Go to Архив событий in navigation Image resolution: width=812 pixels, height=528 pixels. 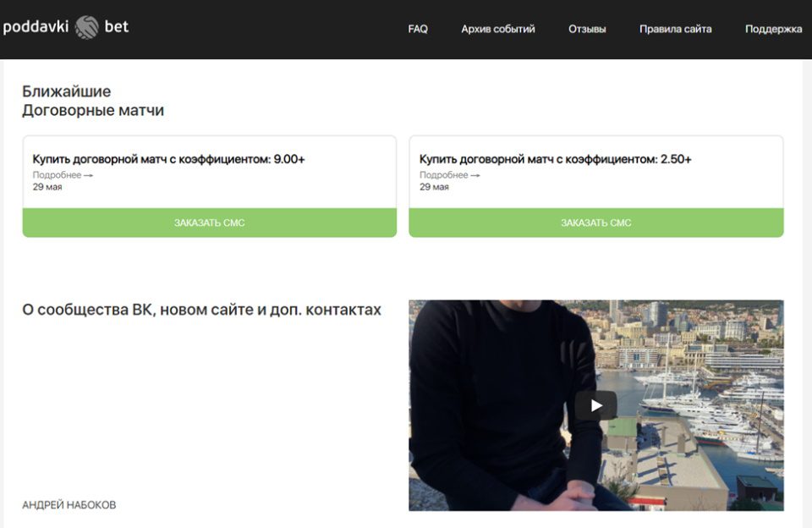497,29
